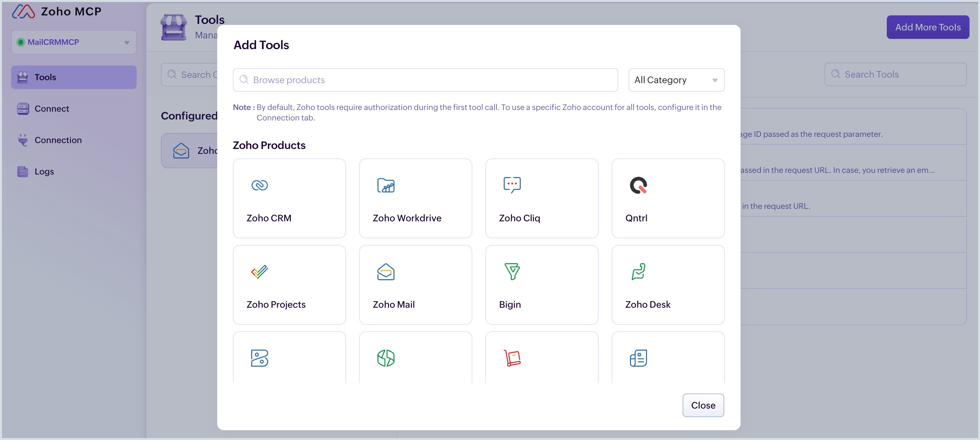Select the Zoho CRM card label
This screenshot has width=980, height=440.
click(269, 218)
